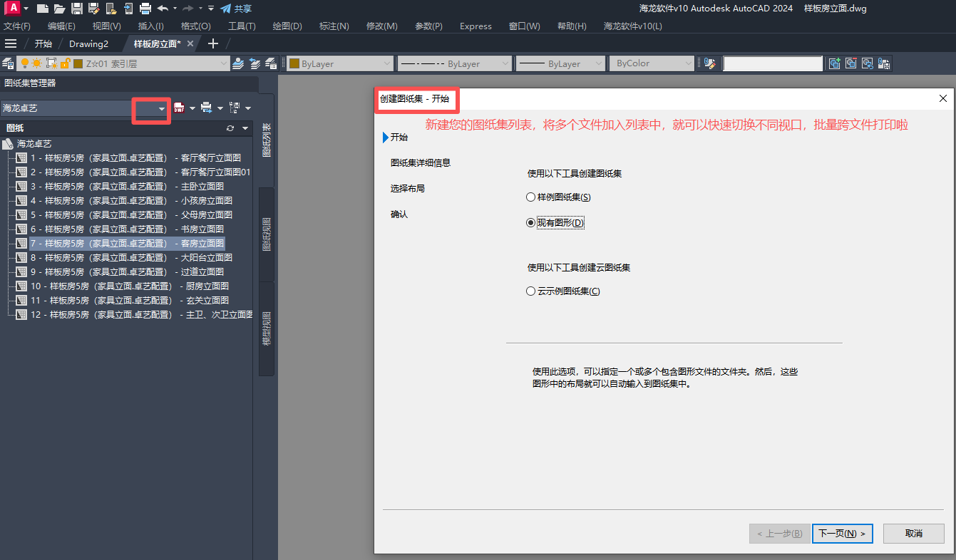Open the Layer Properties manager icon
Screen dimensions: 956x560
click(x=8, y=63)
